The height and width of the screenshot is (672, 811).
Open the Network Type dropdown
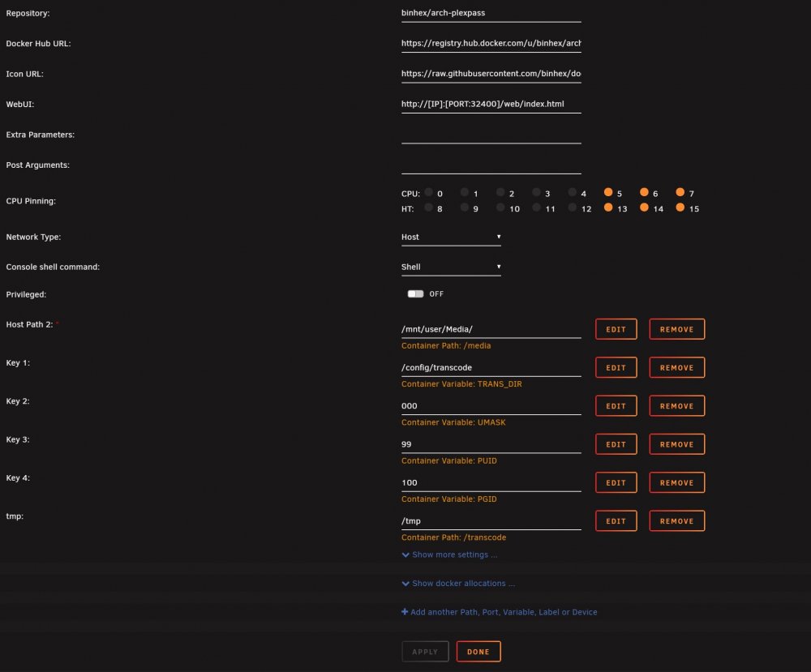(x=451, y=238)
